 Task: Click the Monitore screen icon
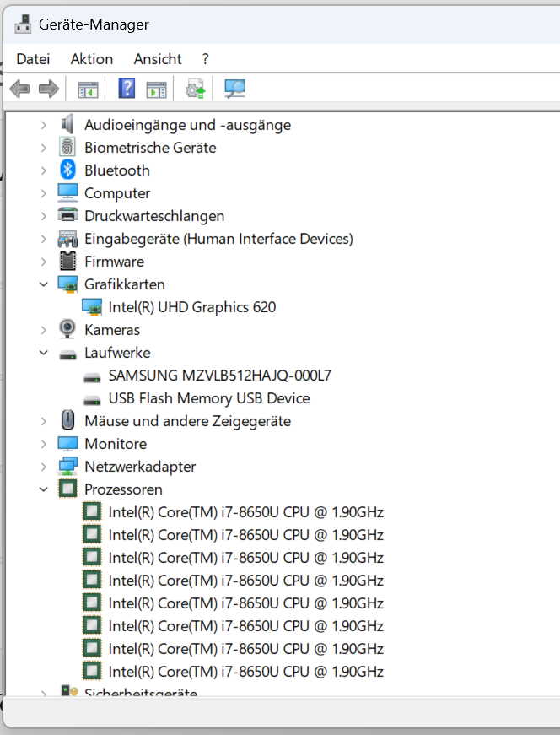point(67,443)
